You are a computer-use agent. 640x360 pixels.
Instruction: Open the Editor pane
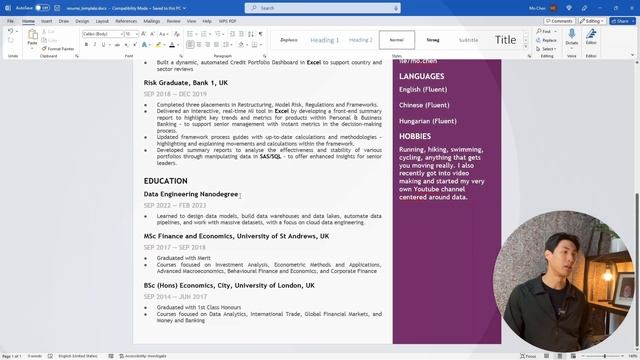[x=591, y=37]
